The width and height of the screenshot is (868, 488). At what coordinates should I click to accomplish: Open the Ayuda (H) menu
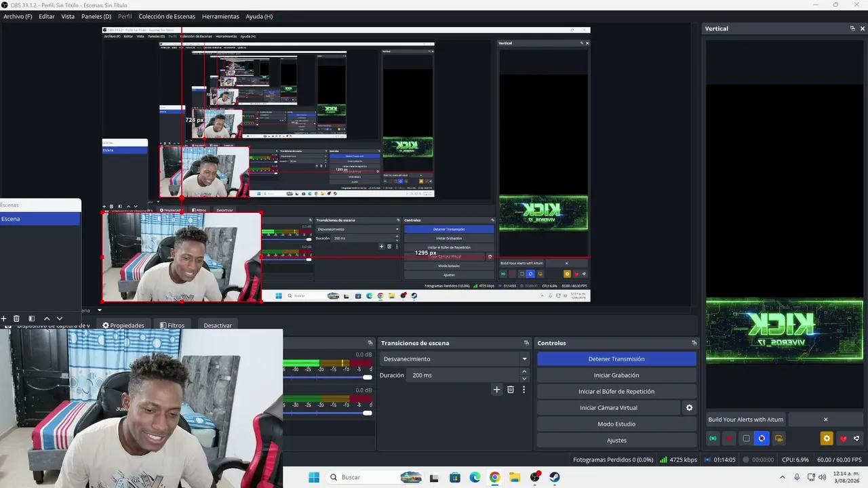[x=259, y=16]
